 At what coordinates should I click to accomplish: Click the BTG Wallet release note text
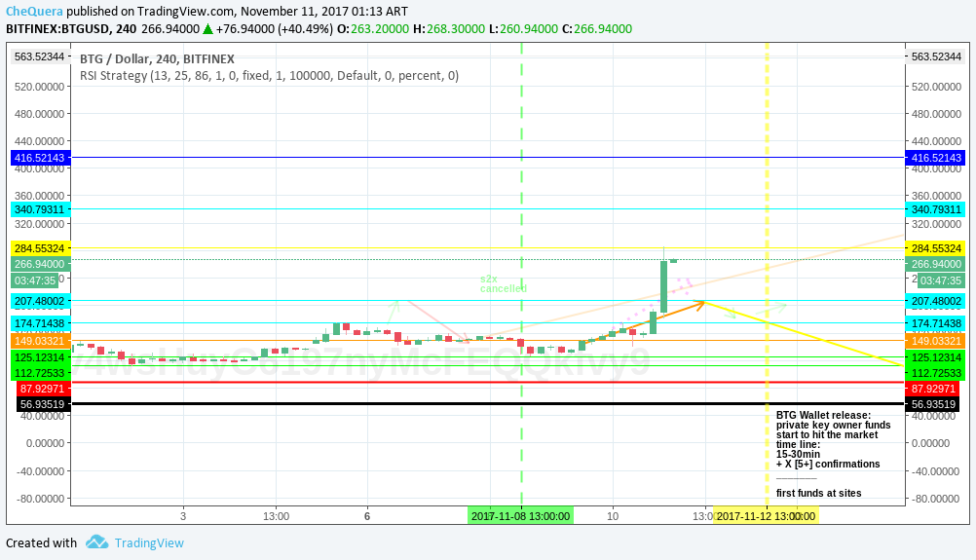click(x=833, y=439)
